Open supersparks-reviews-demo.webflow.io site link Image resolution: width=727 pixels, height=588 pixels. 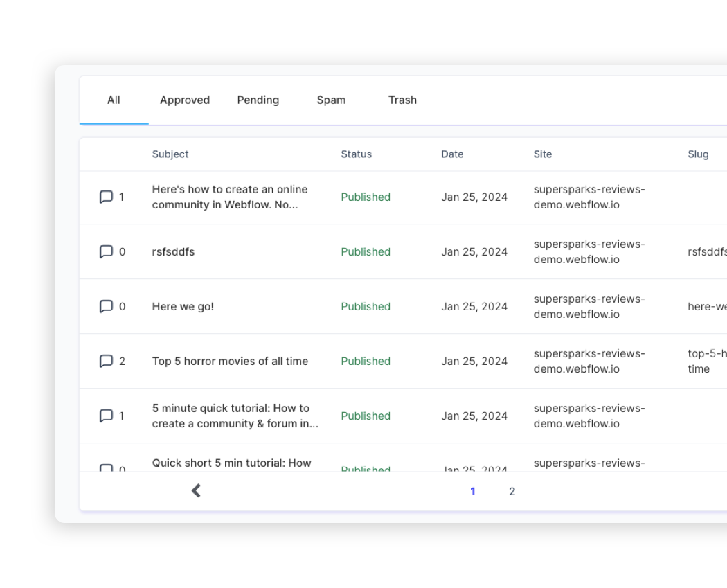(589, 197)
